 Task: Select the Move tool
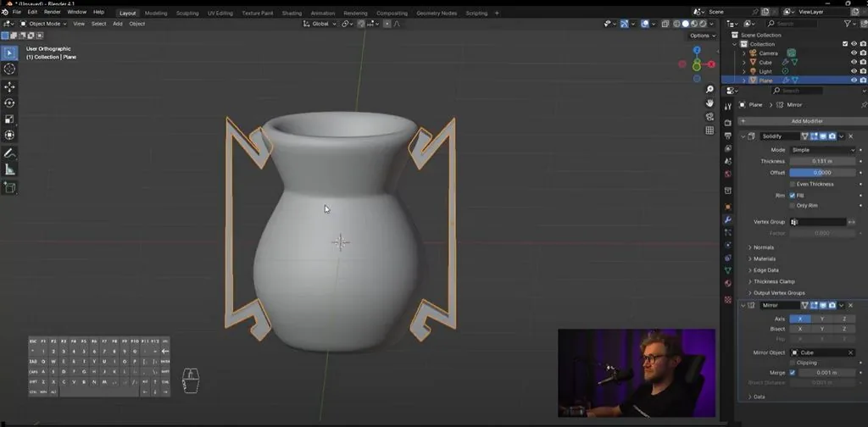pyautogui.click(x=9, y=87)
